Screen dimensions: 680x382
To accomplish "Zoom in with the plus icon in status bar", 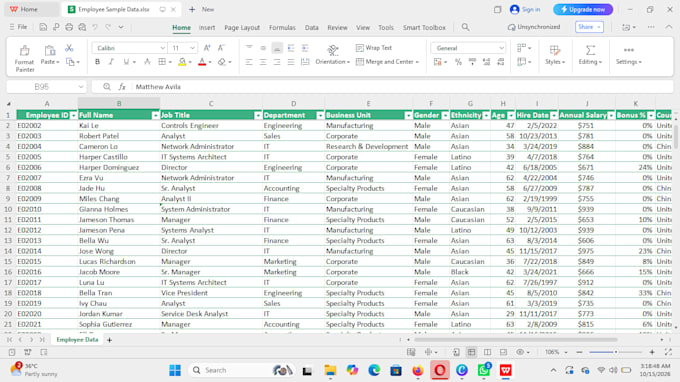I will [x=652, y=352].
